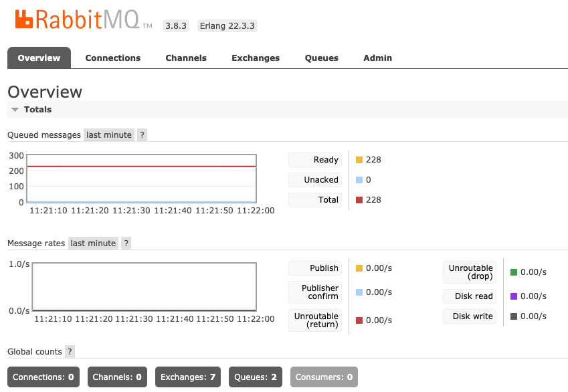Viewport: 568px width, 392px height.
Task: Click the Ready legend label
Action: 315,160
